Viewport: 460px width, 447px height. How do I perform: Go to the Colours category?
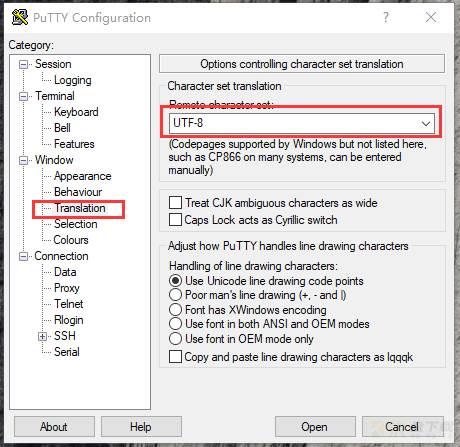click(x=71, y=240)
